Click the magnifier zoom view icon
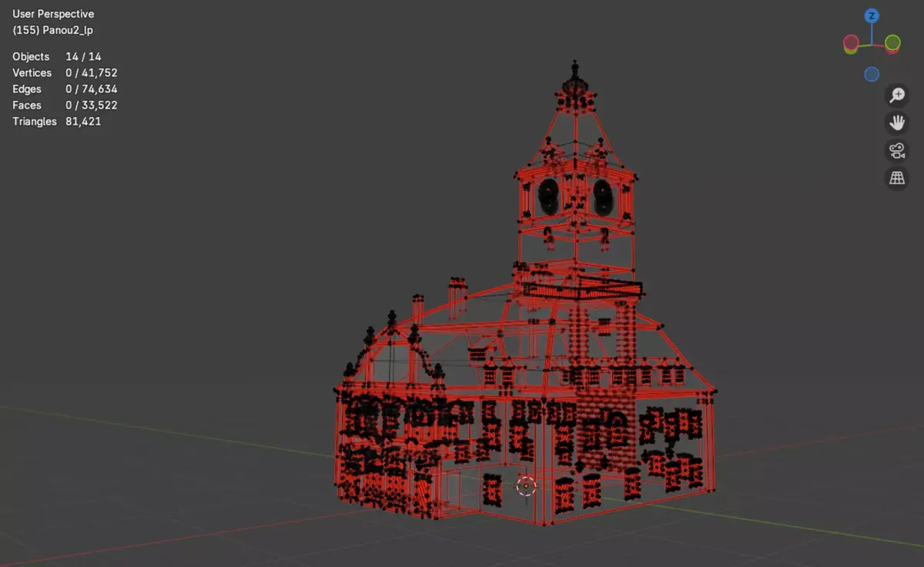Screen dimensions: 924x567 point(897,96)
